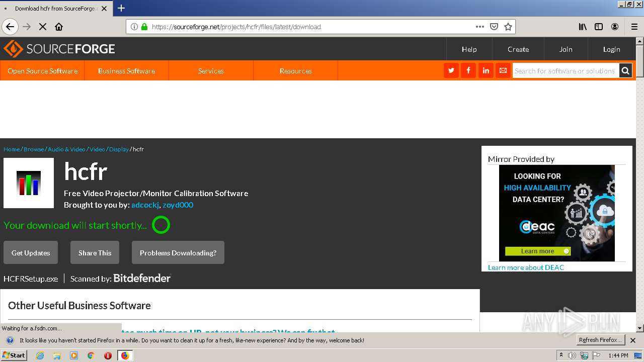Image resolution: width=644 pixels, height=362 pixels.
Task: Open the Resources menu
Action: (x=296, y=71)
